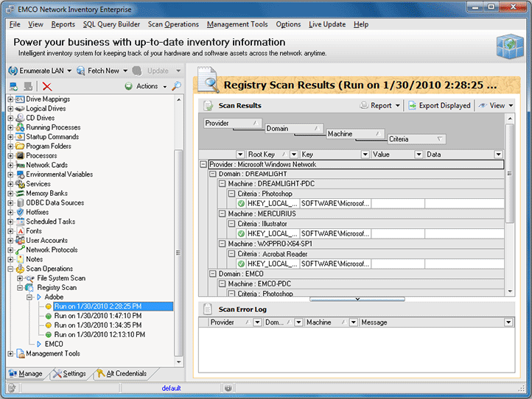The width and height of the screenshot is (532, 399).
Task: Click the Running Processes icon
Action: coord(20,127)
